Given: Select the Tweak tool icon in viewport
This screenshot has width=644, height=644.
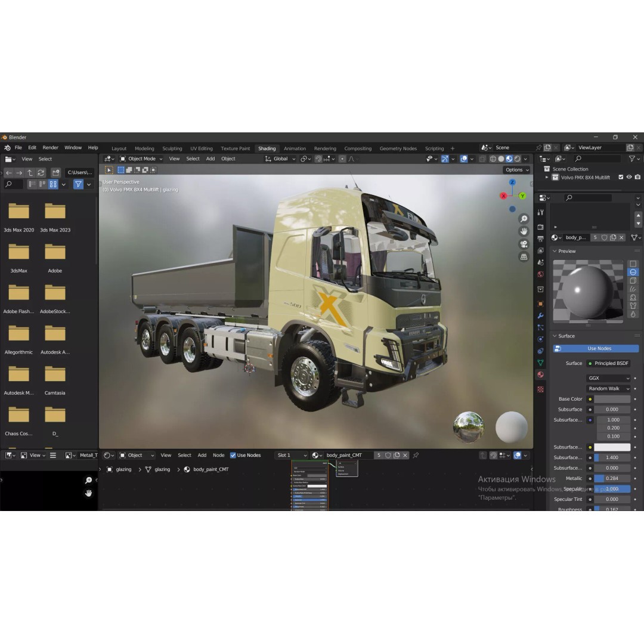Looking at the screenshot, I should (109, 170).
